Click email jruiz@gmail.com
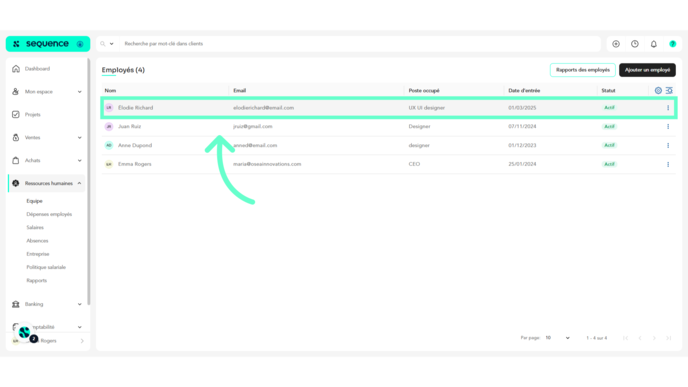This screenshot has width=688, height=387. (253, 126)
